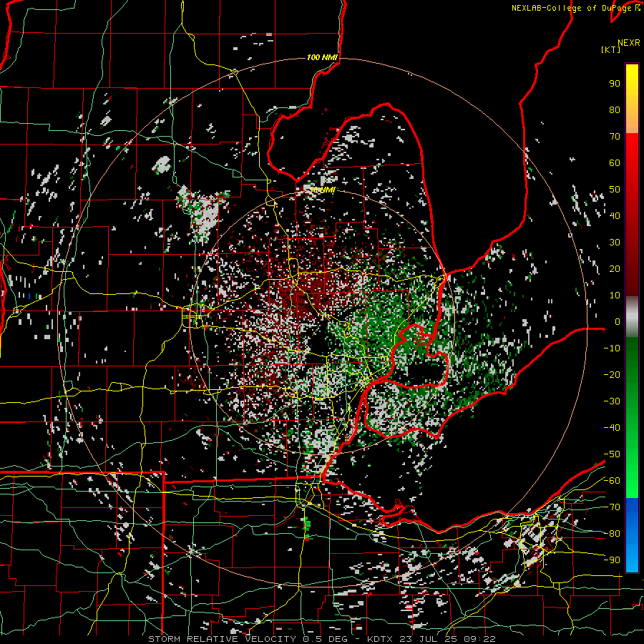Pick the yellow band of the velocity scale

pyautogui.click(x=632, y=99)
